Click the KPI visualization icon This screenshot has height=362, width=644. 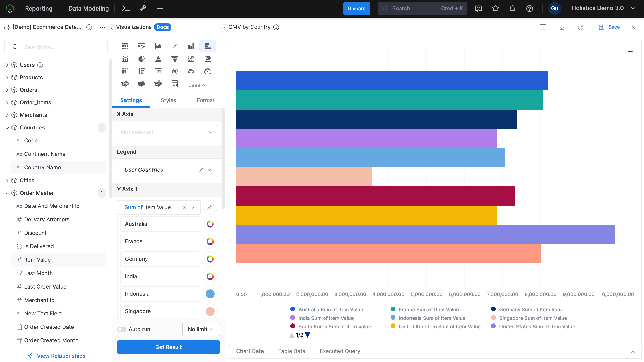coord(158,71)
